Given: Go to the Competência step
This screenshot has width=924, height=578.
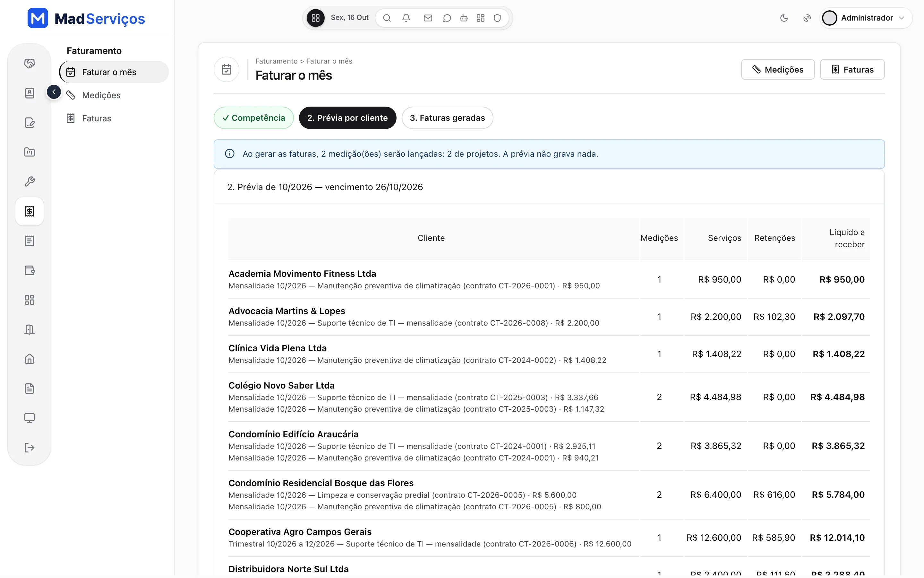Looking at the screenshot, I should [253, 118].
